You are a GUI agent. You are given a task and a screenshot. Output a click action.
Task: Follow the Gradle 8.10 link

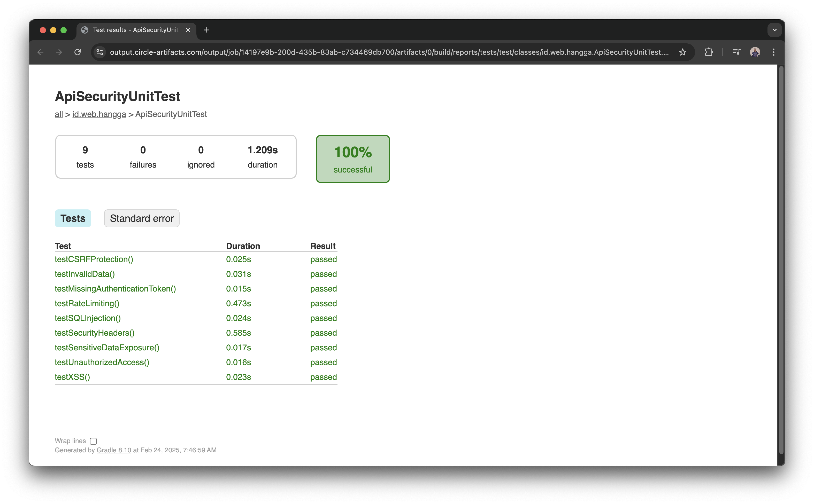pos(113,450)
